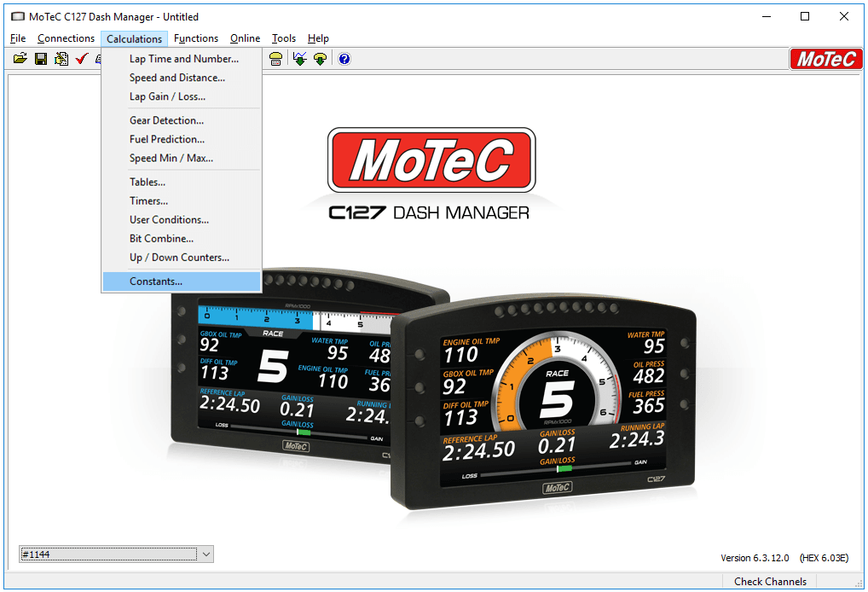The height and width of the screenshot is (592, 868).
Task: Click the blue Help question mark icon
Action: (344, 59)
